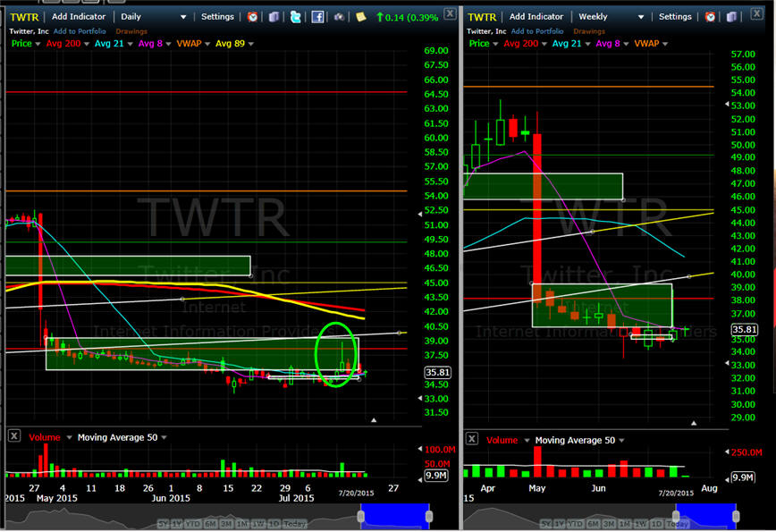Close the Weekly chart panel with the X
This screenshot has width=776, height=532.
[756, 13]
